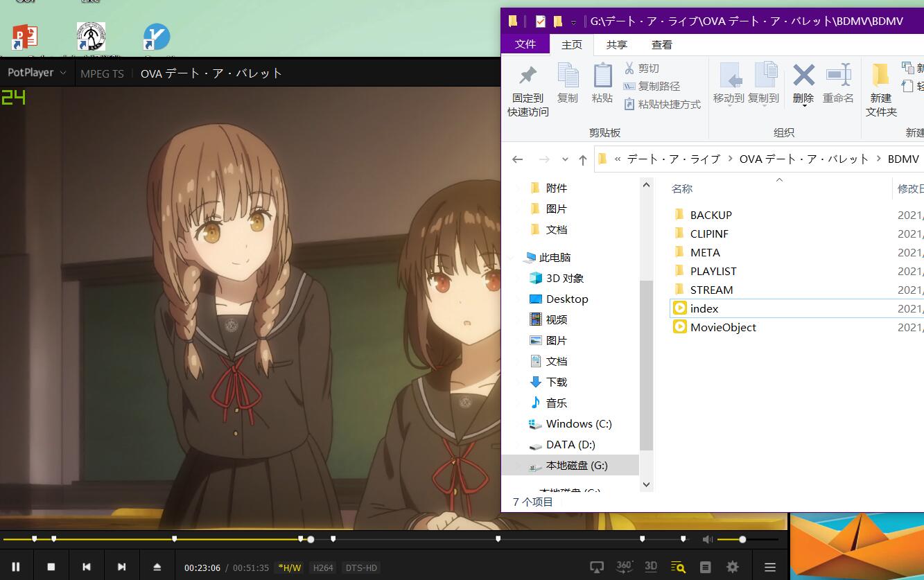
Task: Select the 主页 ribbon tab
Action: click(x=572, y=44)
